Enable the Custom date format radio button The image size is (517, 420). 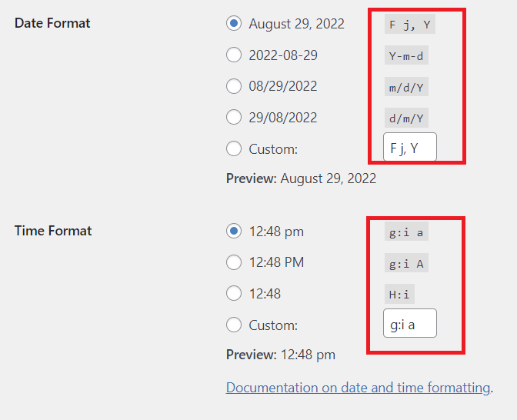coord(234,148)
